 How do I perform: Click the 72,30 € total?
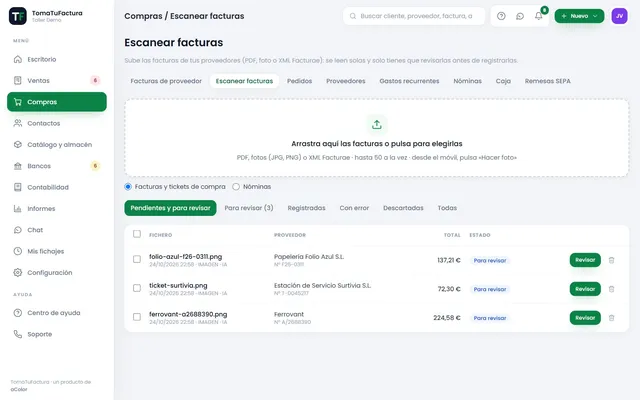(x=449, y=289)
